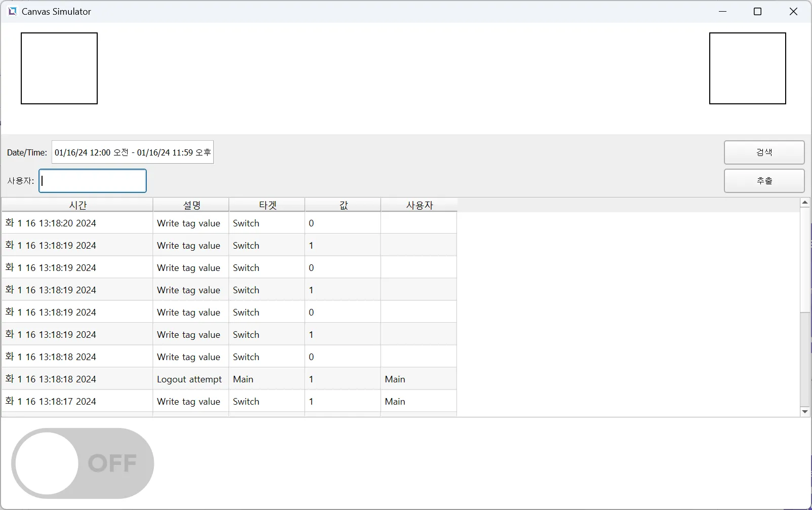812x510 pixels.
Task: Sort by the 시간 column header
Action: [x=77, y=205]
